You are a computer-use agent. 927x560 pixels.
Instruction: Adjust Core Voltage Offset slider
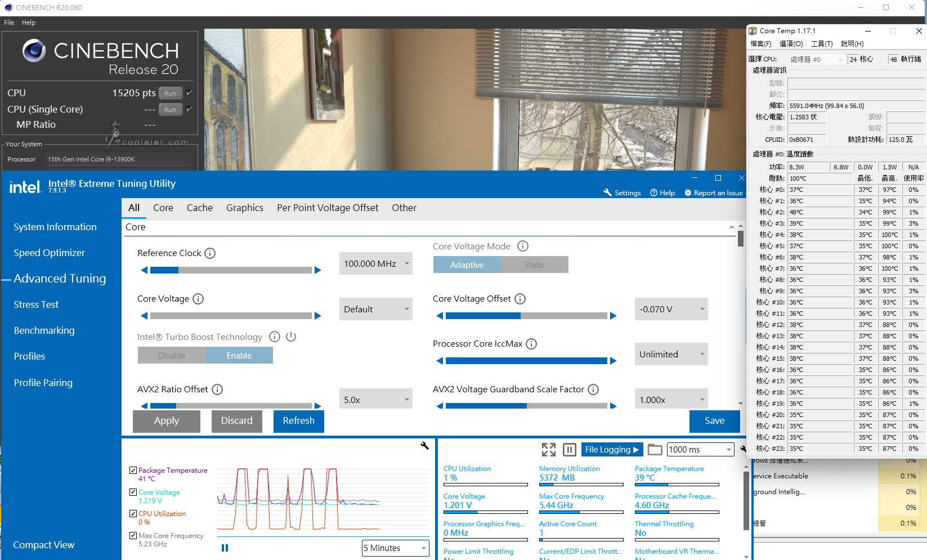(526, 316)
